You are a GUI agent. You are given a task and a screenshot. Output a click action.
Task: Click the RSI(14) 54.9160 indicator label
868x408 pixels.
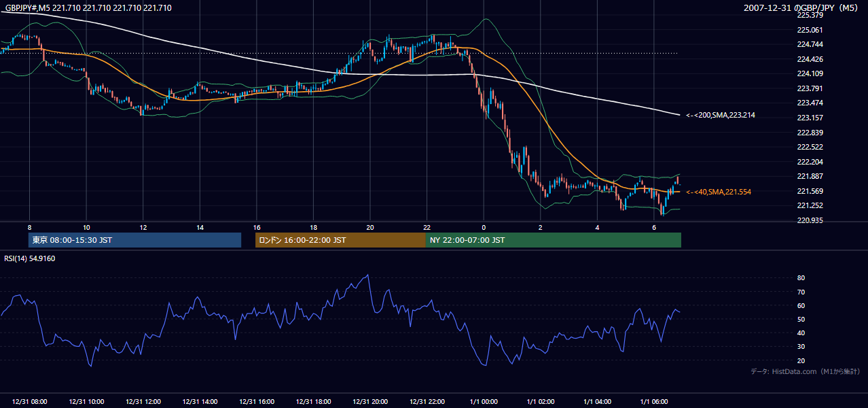[30, 258]
